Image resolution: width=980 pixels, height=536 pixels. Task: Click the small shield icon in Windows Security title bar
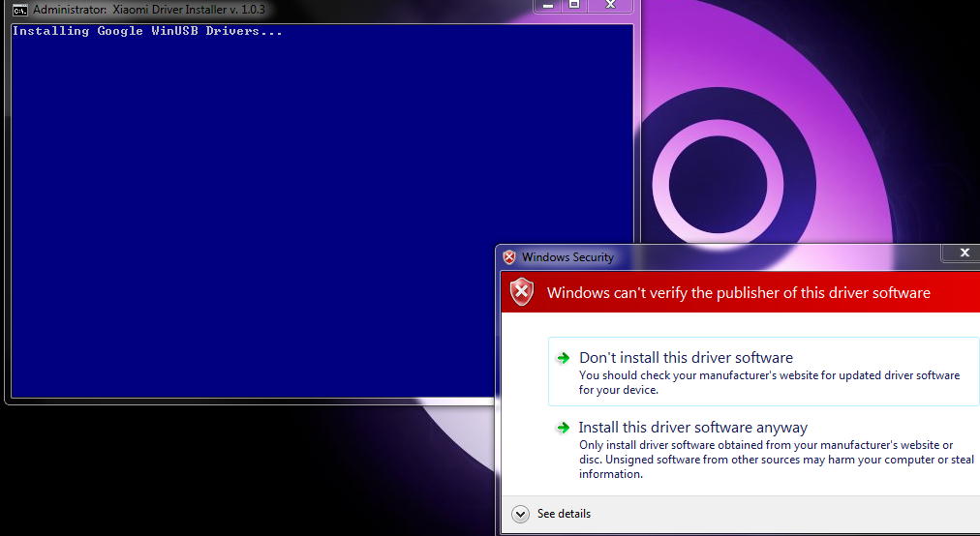[509, 257]
